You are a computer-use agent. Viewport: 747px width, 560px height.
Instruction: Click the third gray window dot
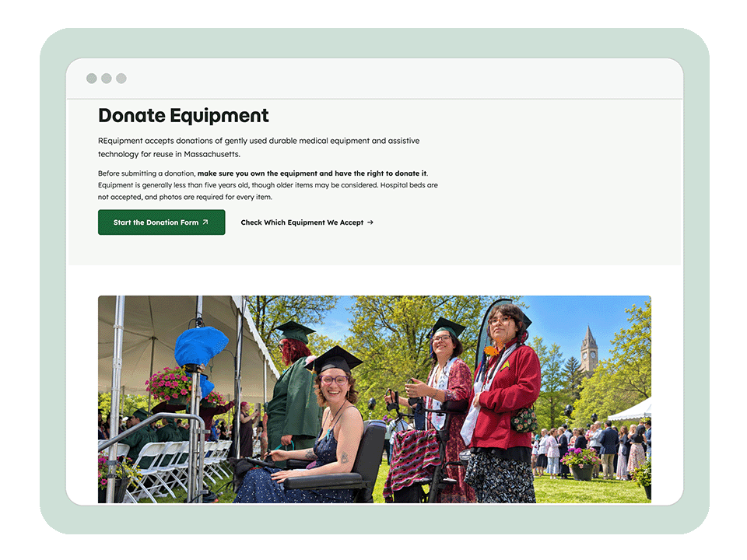(x=121, y=79)
